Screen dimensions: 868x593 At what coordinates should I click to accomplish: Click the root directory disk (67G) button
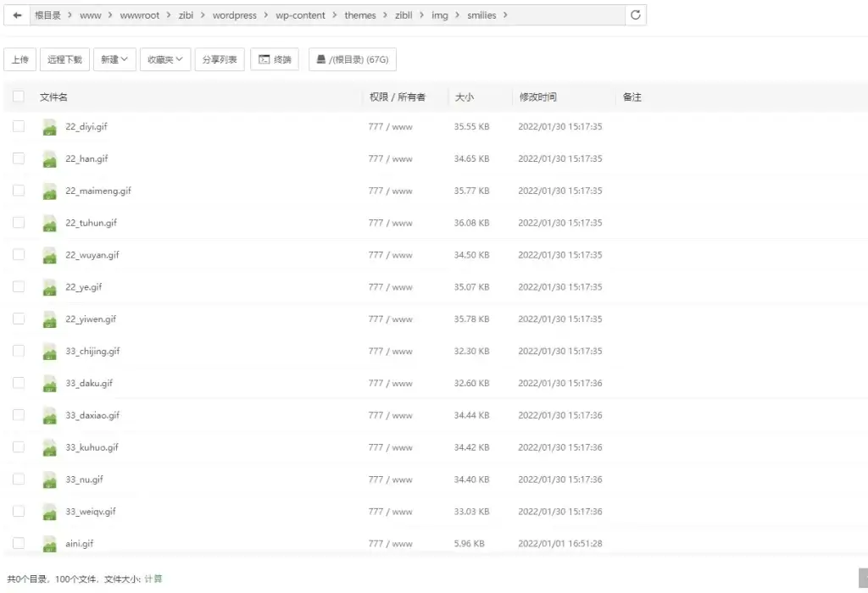[352, 59]
